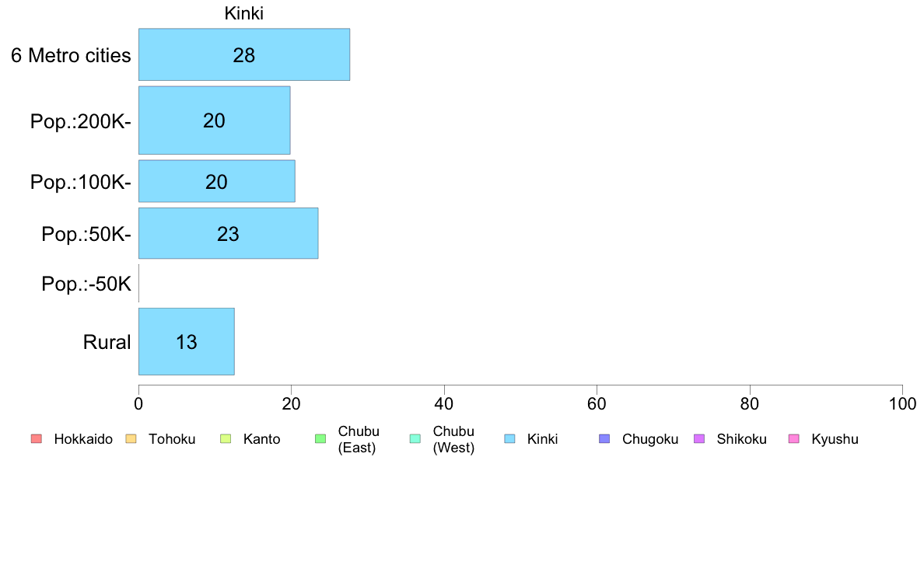Click the Kinki light blue legend swatch

click(x=509, y=439)
